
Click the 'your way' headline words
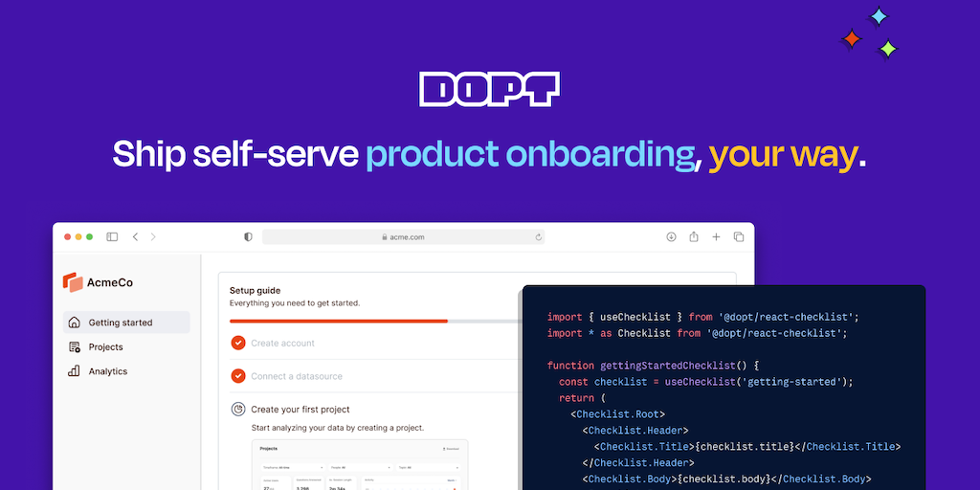point(783,154)
